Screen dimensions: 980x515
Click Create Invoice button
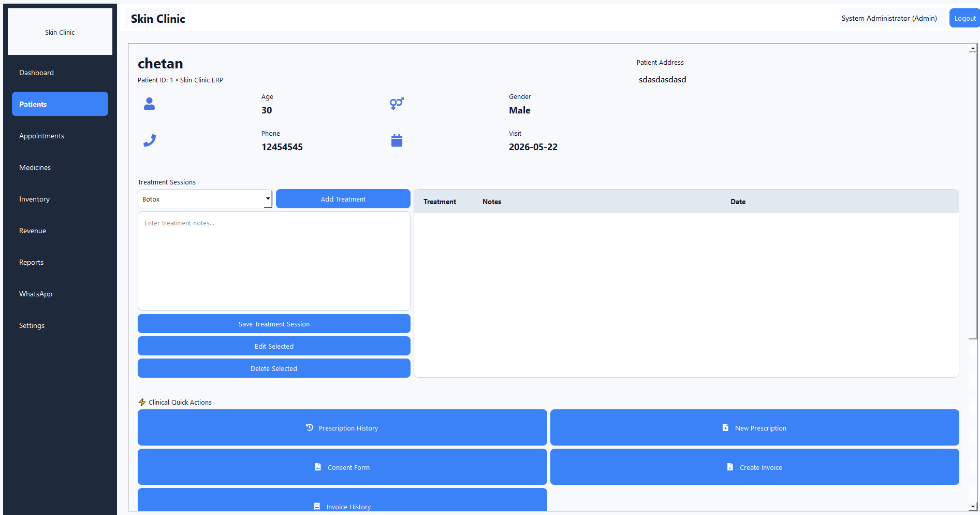click(755, 467)
